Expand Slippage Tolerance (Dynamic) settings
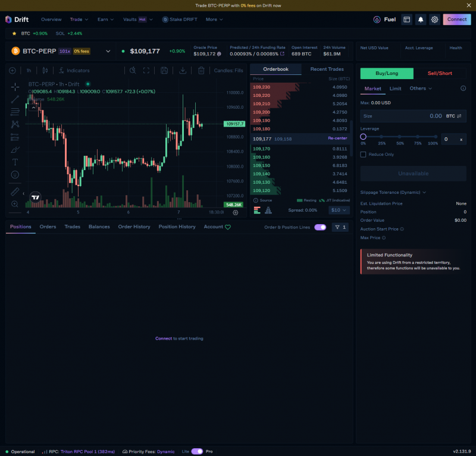The height and width of the screenshot is (456, 476). [393, 193]
